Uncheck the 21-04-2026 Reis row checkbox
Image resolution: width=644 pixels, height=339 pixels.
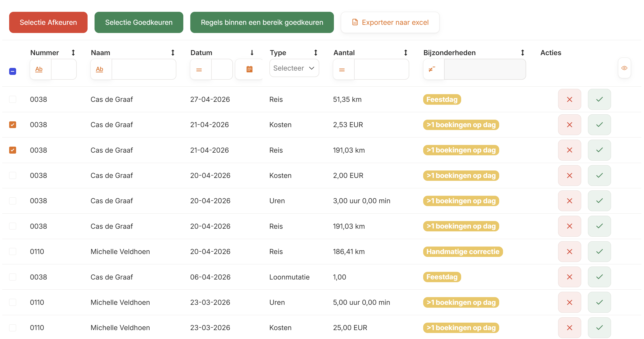(13, 150)
